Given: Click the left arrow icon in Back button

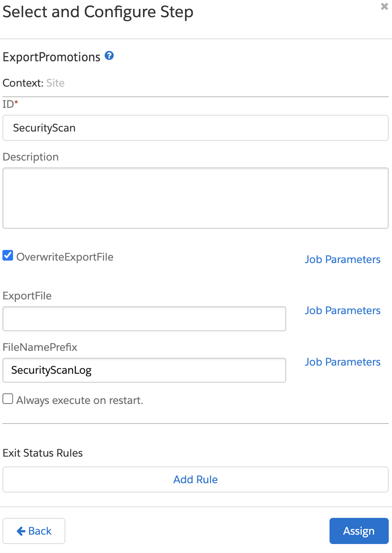Looking at the screenshot, I should 21,531.
